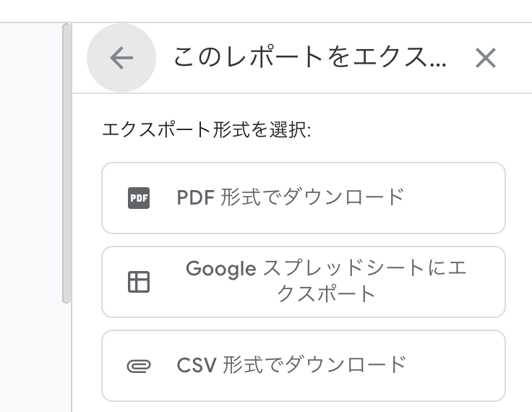The width and height of the screenshot is (532, 412).
Task: Click the paperclip CSV icon
Action: (138, 366)
